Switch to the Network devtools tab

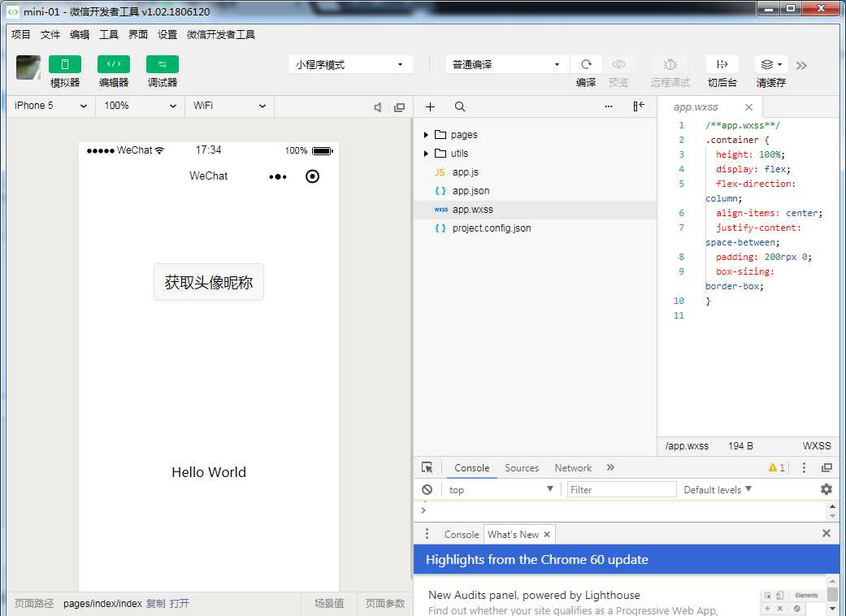click(573, 467)
